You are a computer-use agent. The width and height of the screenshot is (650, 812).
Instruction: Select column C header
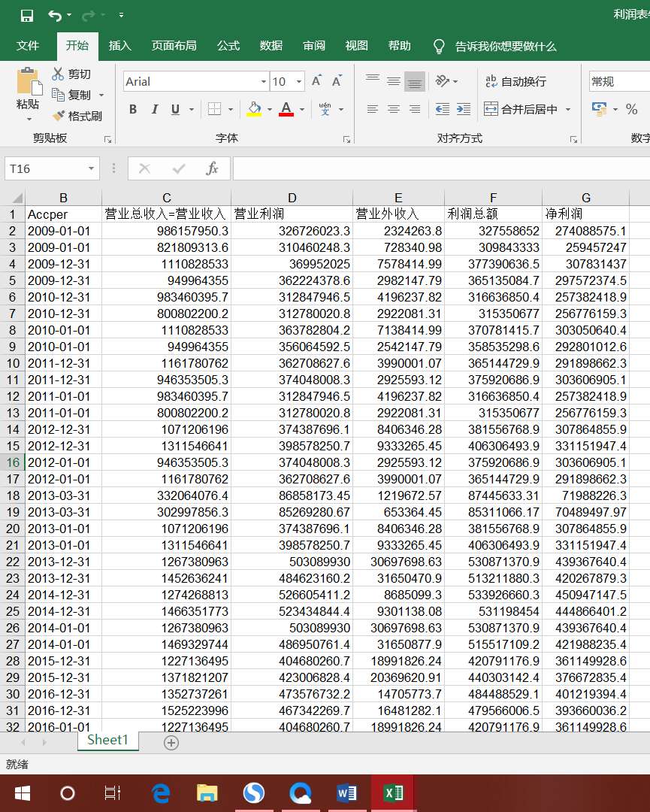[167, 198]
